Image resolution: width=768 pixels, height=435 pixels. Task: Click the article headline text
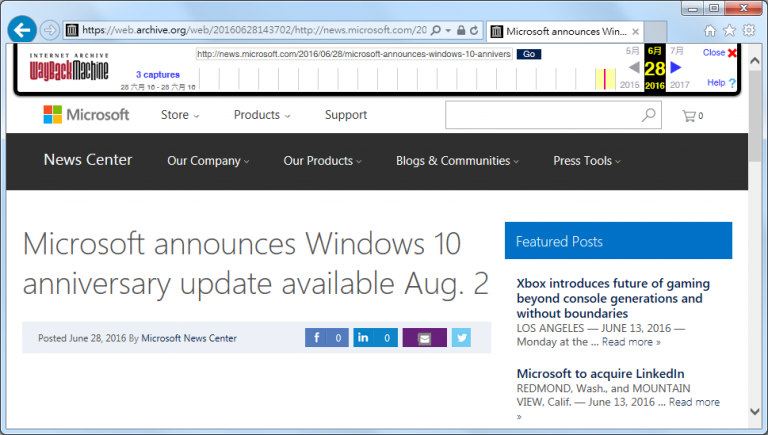(256, 264)
